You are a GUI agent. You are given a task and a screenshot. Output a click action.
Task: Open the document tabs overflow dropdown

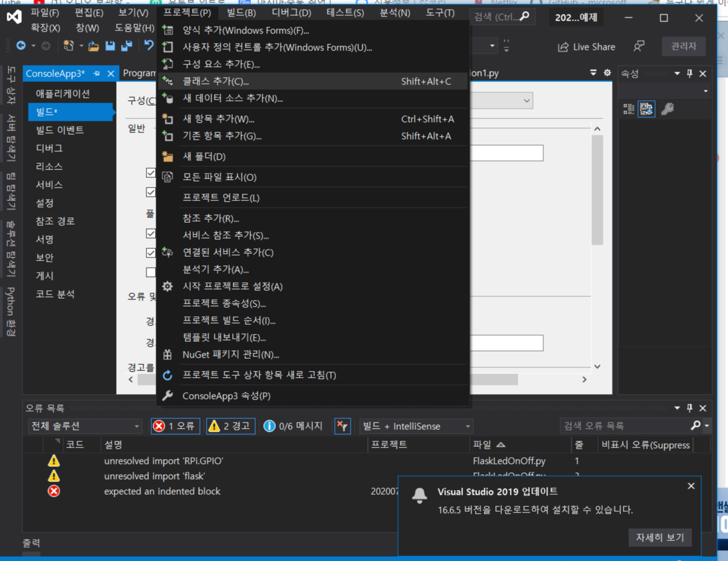click(x=593, y=73)
